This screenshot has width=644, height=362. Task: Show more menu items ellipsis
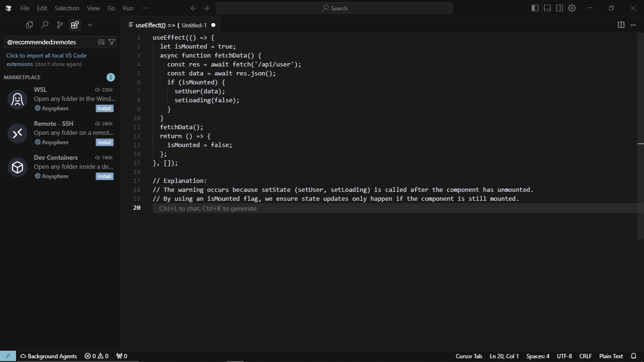[x=146, y=8]
